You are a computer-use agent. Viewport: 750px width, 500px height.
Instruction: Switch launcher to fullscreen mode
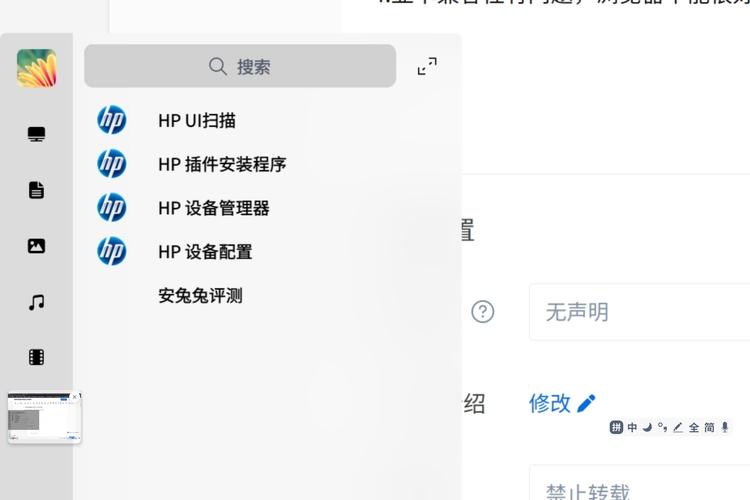pyautogui.click(x=427, y=66)
